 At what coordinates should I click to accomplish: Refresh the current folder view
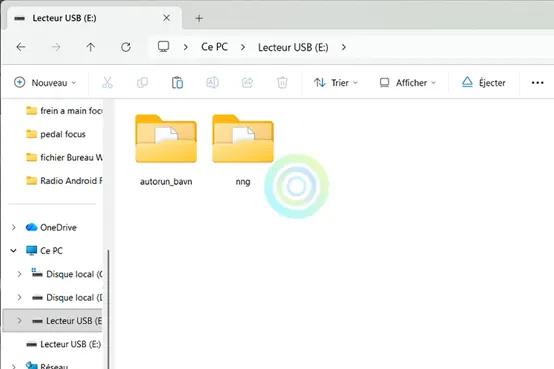click(126, 47)
